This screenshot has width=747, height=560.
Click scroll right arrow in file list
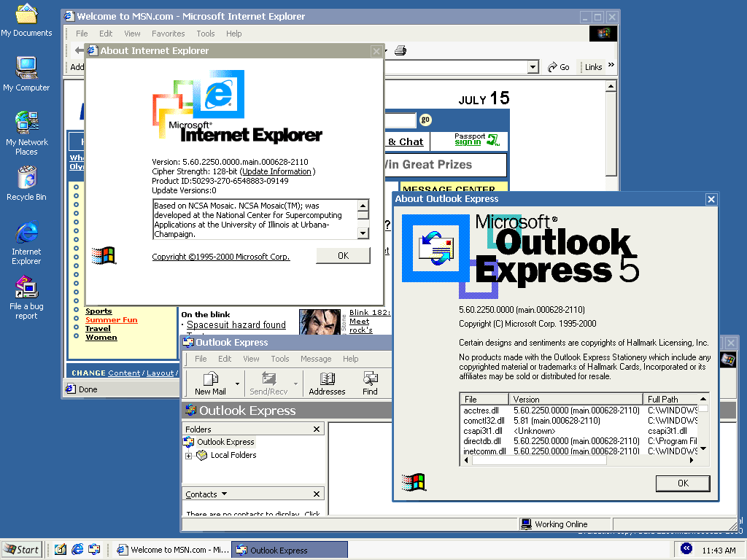[x=692, y=461]
